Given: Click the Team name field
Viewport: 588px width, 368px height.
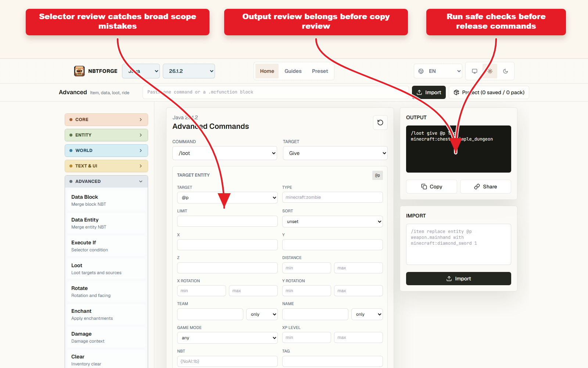Looking at the screenshot, I should (210, 314).
